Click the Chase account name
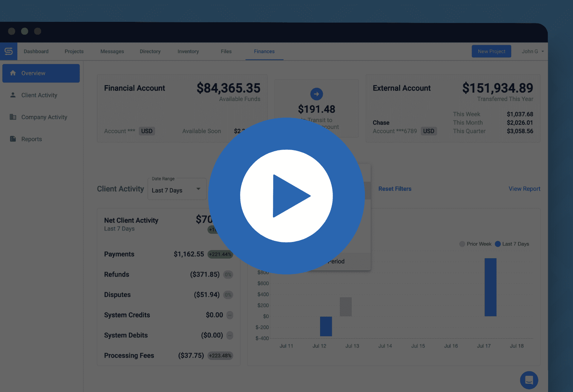Screen dimensions: 573x392 381,123
